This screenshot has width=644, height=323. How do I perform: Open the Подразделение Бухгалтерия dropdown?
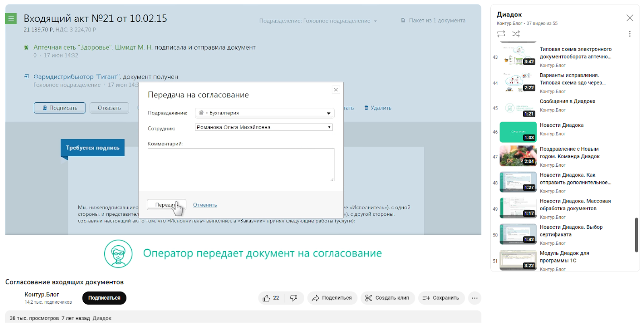tap(264, 113)
